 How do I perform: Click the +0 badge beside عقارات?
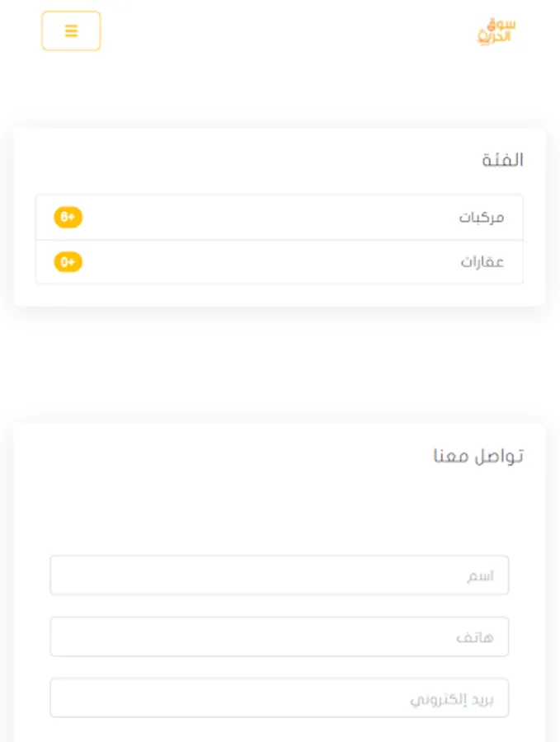pyautogui.click(x=68, y=262)
